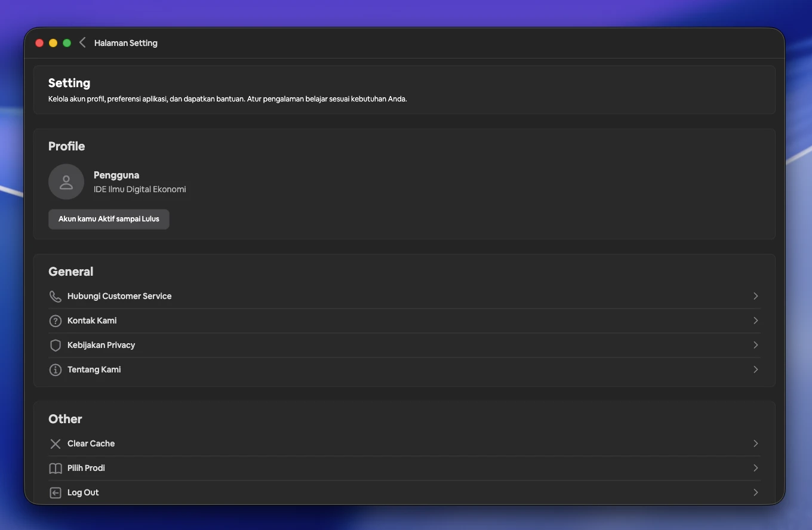
Task: Open the Kebijakan Privacy chevron arrow
Action: click(755, 345)
